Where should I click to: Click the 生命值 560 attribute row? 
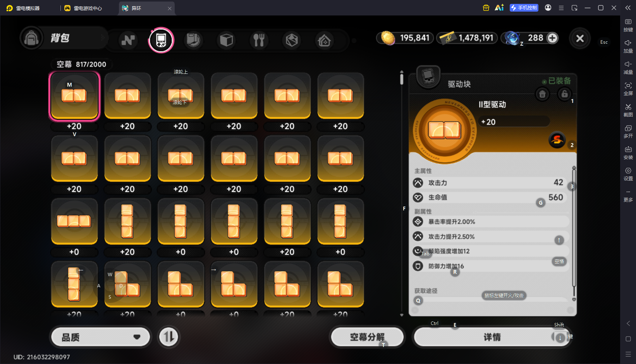pyautogui.click(x=490, y=197)
